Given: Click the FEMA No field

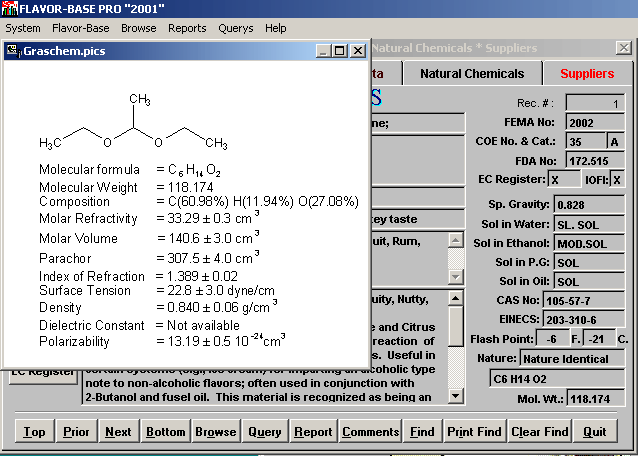Looking at the screenshot, I should click(595, 122).
